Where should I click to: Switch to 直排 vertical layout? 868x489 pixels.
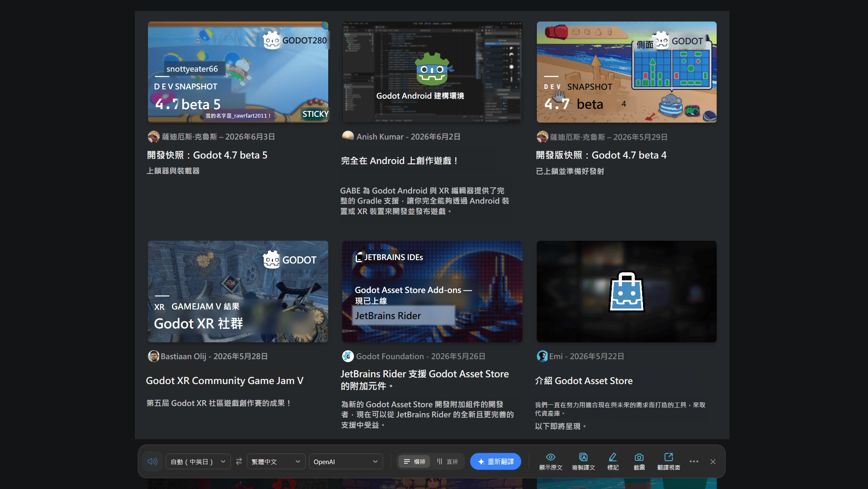click(447, 462)
